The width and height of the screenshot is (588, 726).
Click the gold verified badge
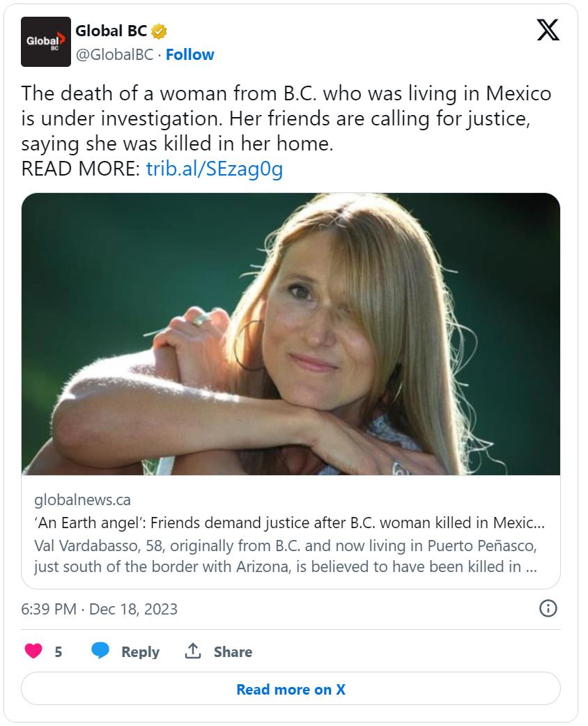(x=160, y=31)
